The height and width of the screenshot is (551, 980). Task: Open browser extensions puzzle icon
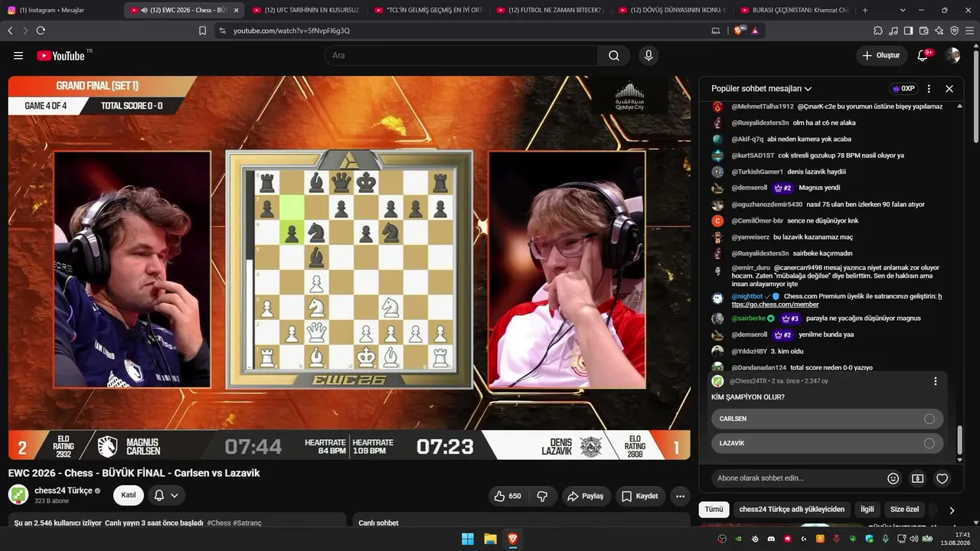(x=878, y=31)
